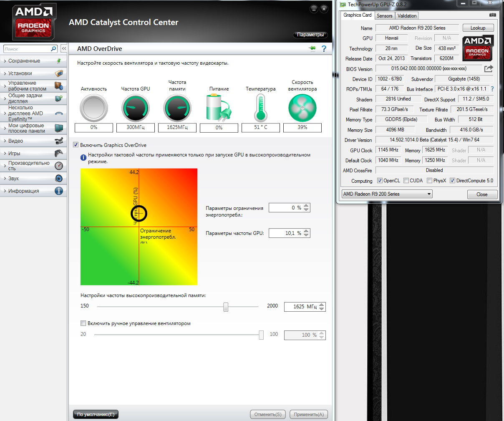Expand the Звук sidebar section

[x=33, y=179]
